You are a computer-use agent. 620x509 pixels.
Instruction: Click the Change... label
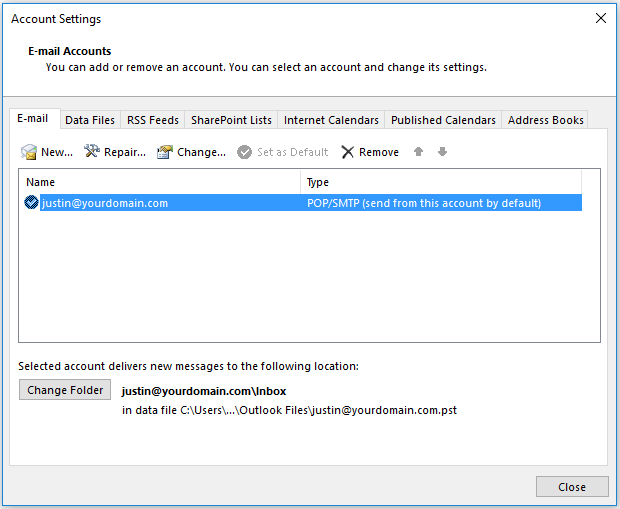click(201, 152)
